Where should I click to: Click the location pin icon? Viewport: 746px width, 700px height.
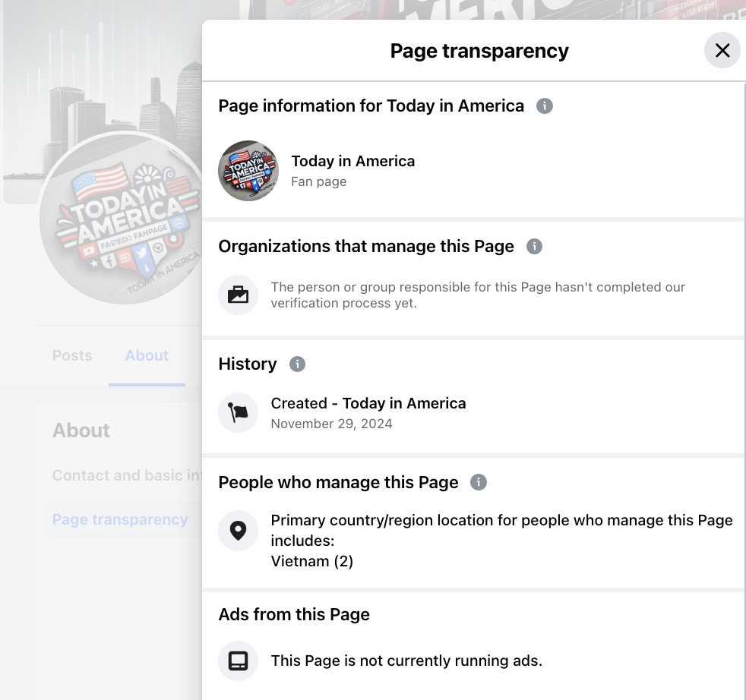click(x=238, y=531)
